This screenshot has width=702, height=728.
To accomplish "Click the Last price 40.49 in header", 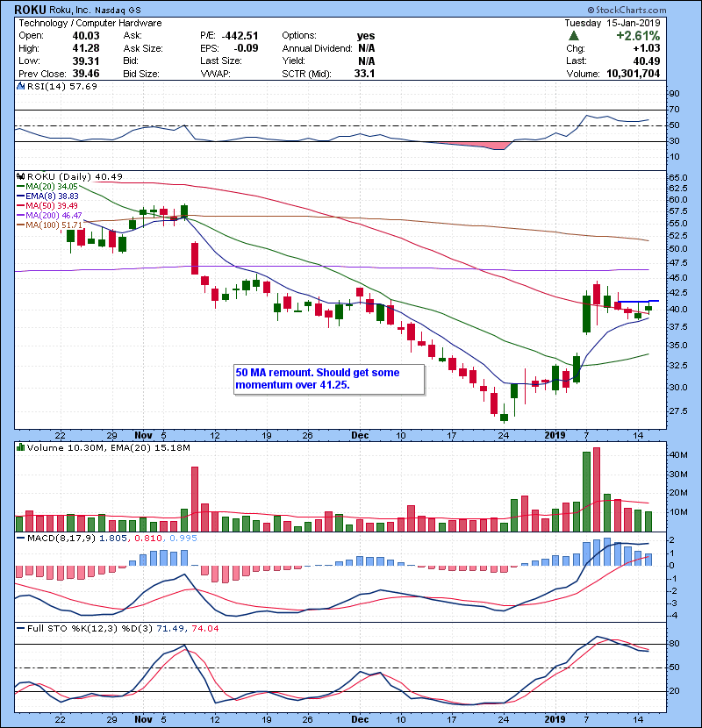I will (x=646, y=61).
